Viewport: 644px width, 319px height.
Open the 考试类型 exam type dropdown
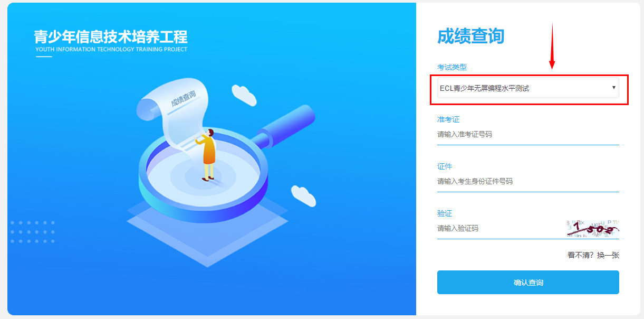coord(528,88)
